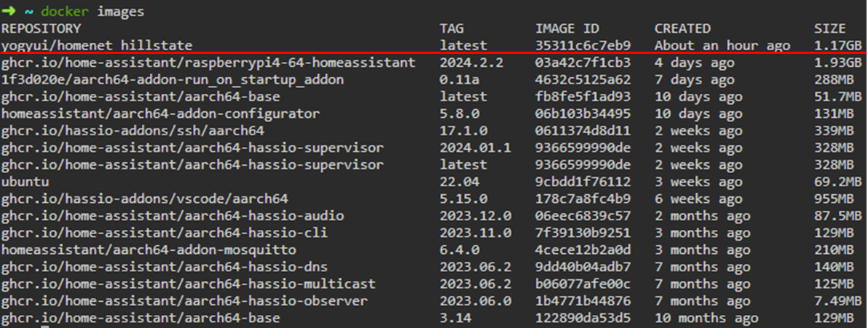Click the 22.04 tag
Image resolution: width=868 pixels, height=328 pixels.
pos(459,181)
